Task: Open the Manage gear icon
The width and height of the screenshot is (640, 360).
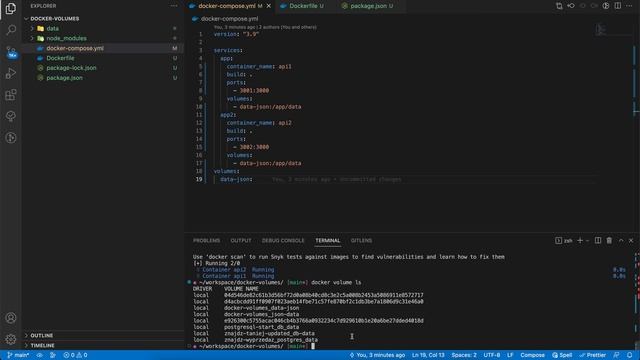Action: [x=11, y=339]
